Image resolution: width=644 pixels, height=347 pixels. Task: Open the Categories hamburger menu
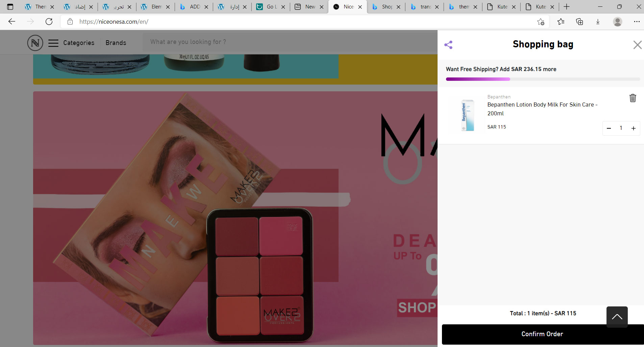point(53,43)
